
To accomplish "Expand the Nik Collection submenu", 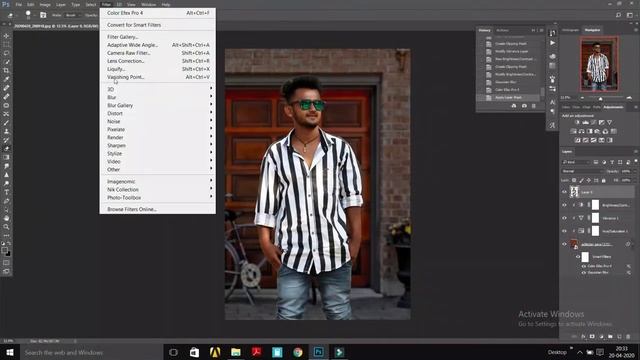I will pos(158,189).
